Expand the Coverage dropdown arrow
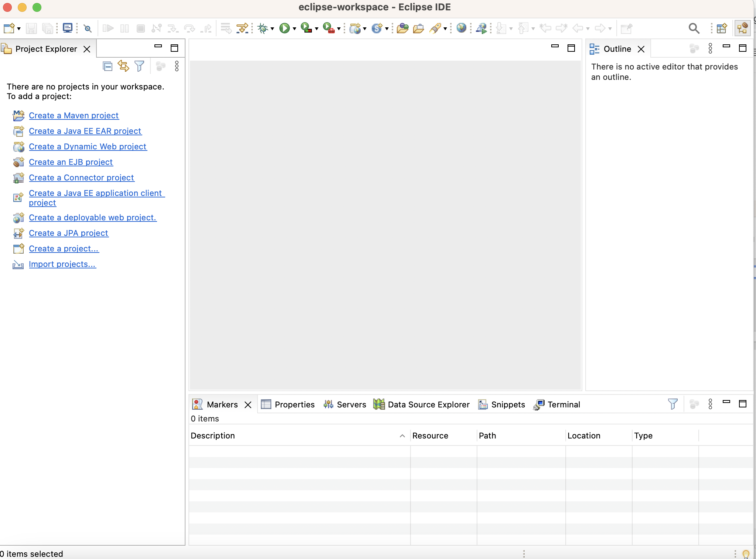The height and width of the screenshot is (559, 756). (317, 28)
